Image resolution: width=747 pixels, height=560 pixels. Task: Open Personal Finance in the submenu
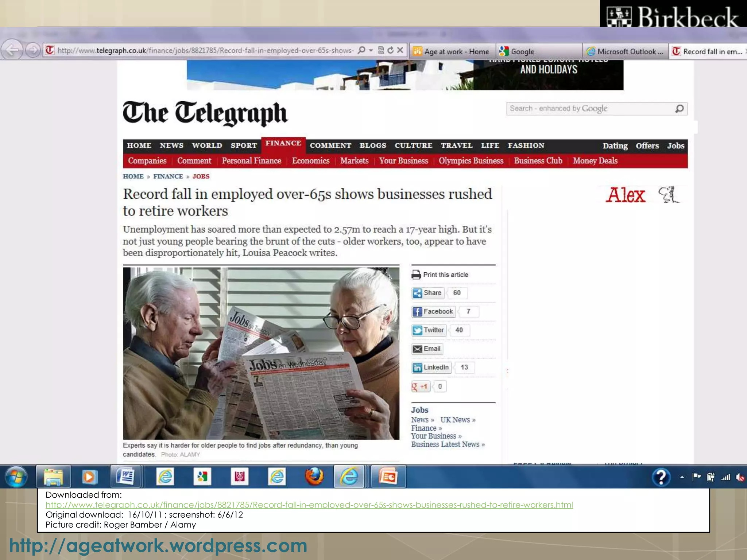251,161
